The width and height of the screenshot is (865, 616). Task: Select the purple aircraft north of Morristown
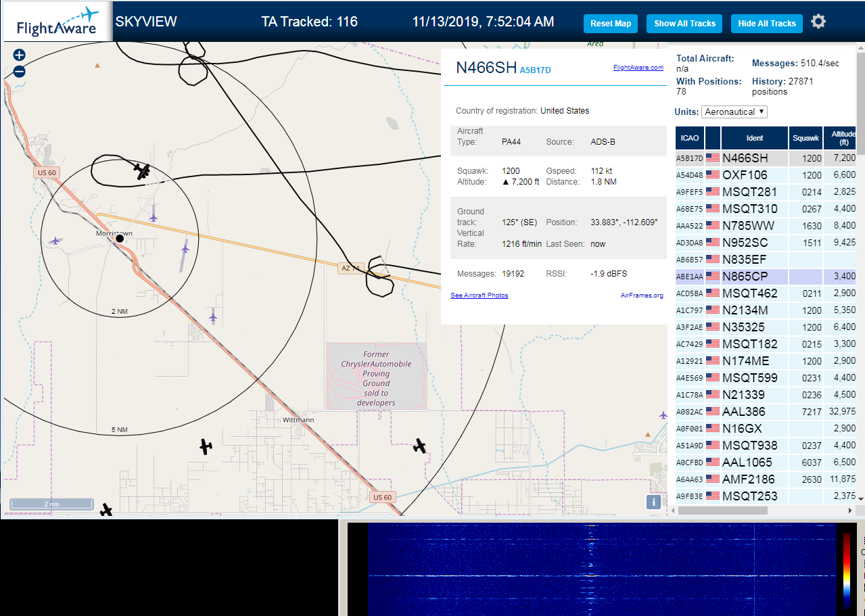pos(154,217)
